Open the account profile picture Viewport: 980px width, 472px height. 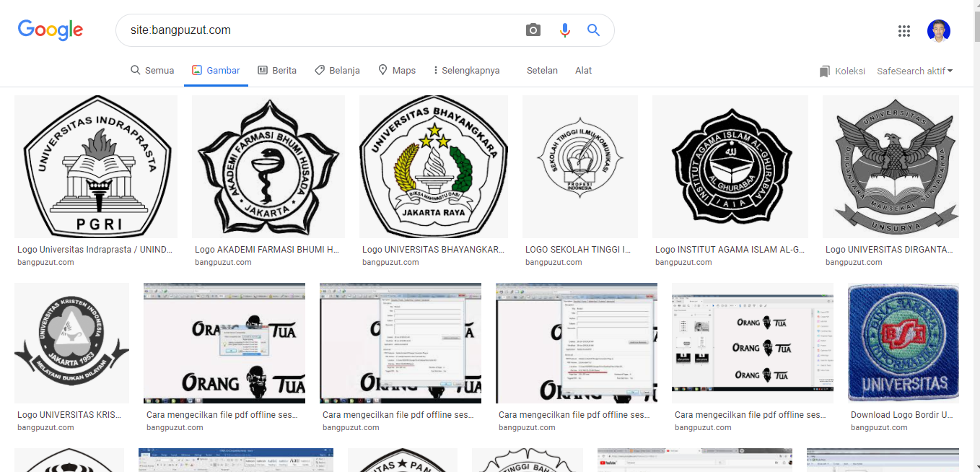(939, 30)
